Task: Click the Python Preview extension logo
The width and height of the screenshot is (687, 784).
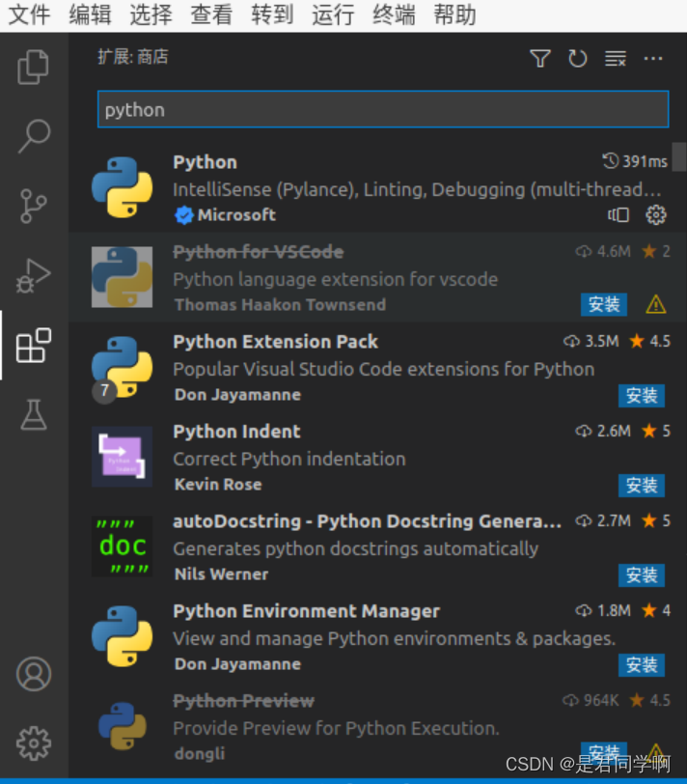Action: tap(122, 725)
